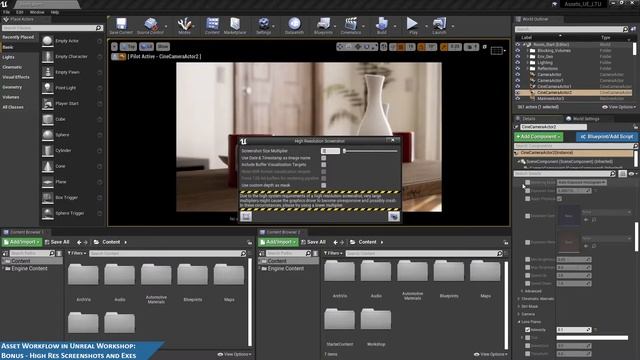
Task: Click the Intensity value slider field
Action: click(574, 329)
